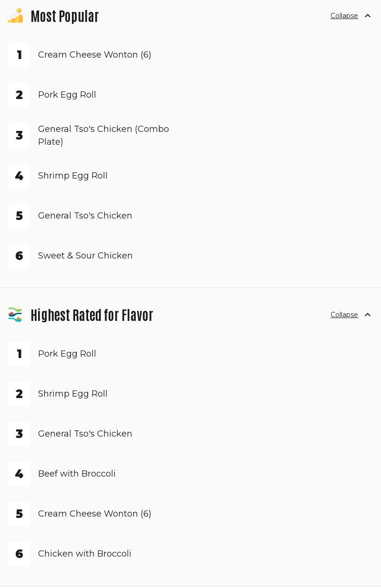Click the Most Popular podium stairs icon
This screenshot has height=588, width=381.
point(15,16)
